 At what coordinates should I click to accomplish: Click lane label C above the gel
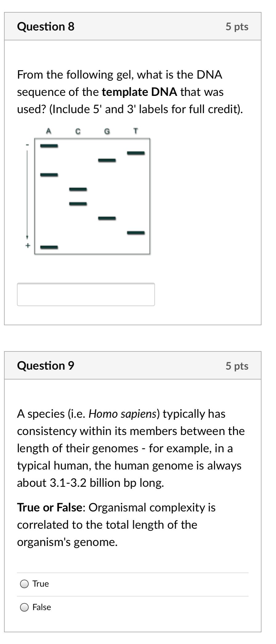pyautogui.click(x=78, y=132)
